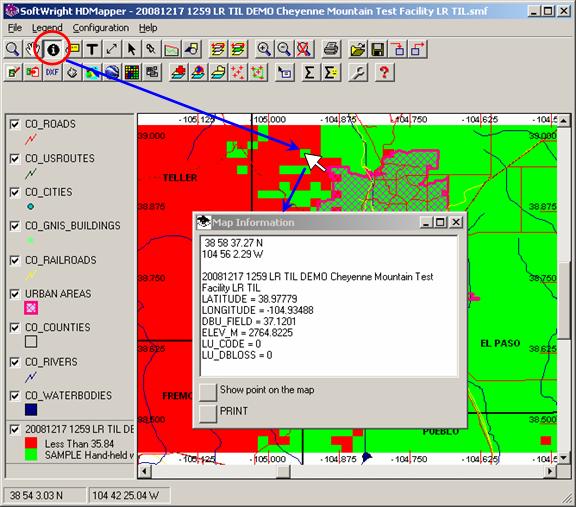Click the red stars in green box icon
The image size is (576, 507).
[258, 72]
